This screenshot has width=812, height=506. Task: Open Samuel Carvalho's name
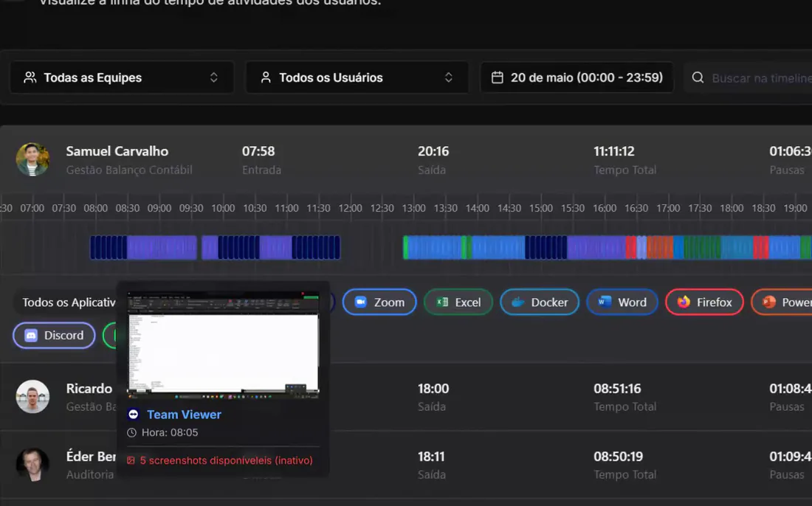[x=117, y=152]
